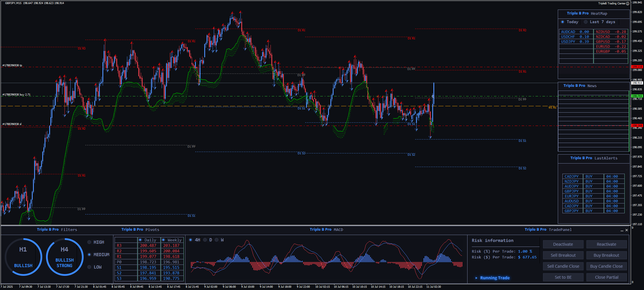644x290 pixels.
Task: Click the red stop loss price label
Action: (x=637, y=125)
